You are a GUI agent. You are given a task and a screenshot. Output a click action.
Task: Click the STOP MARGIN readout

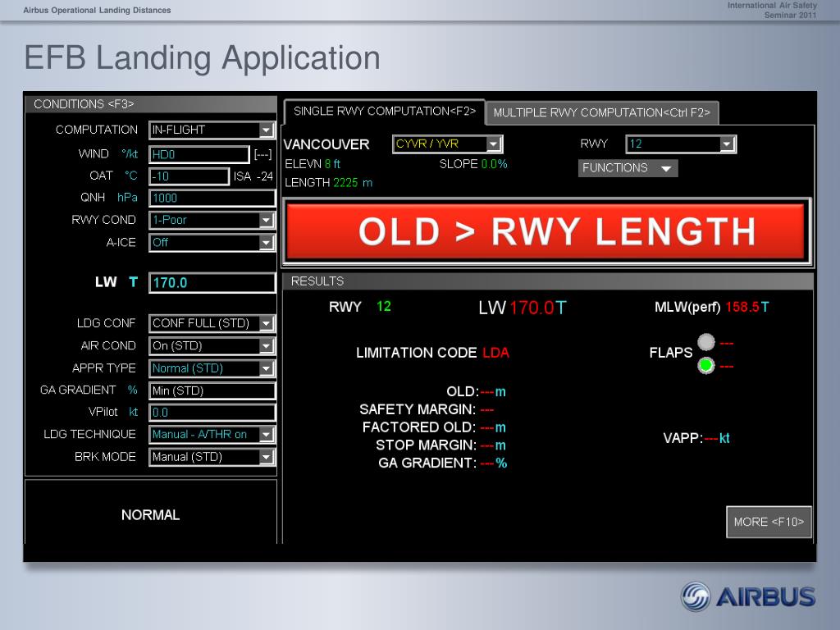coord(441,445)
